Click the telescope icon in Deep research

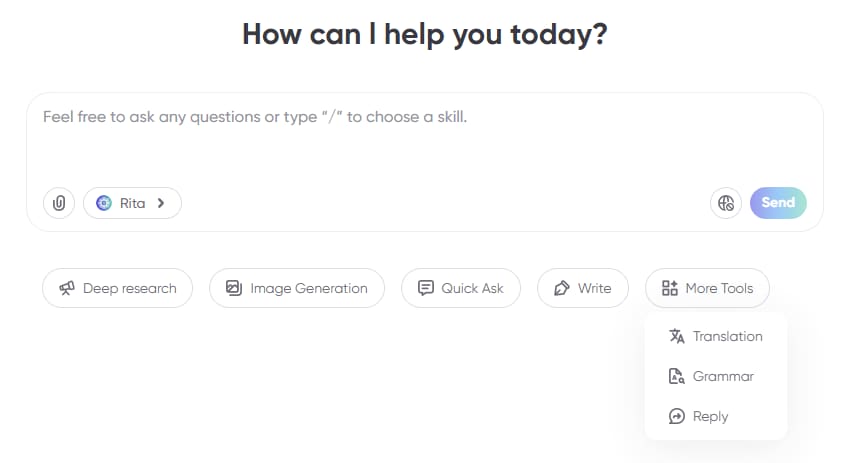tap(67, 288)
